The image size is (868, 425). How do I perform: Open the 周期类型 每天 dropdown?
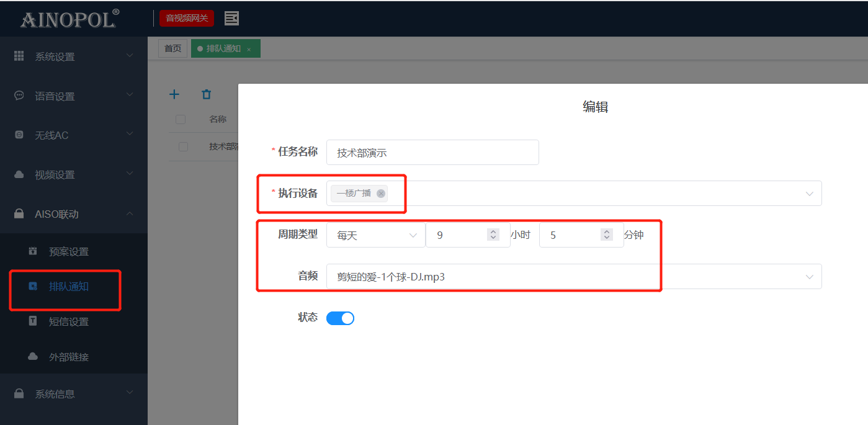coord(375,235)
